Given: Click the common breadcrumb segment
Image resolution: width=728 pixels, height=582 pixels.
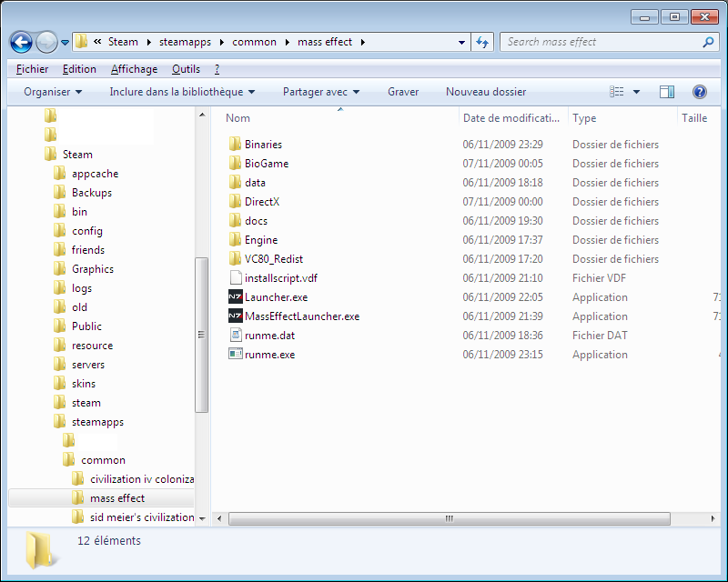Looking at the screenshot, I should click(x=254, y=42).
